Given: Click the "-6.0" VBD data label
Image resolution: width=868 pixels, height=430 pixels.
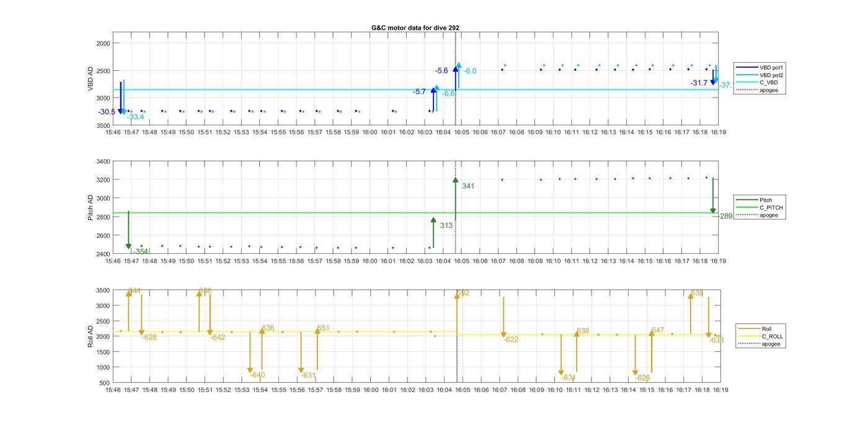Looking at the screenshot, I should pos(470,71).
